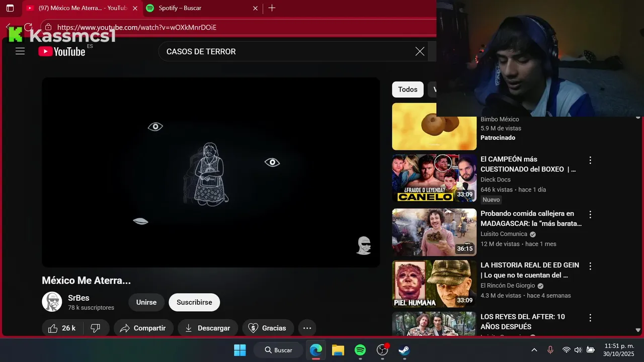The image size is (644, 362).
Task: Open Wi-Fi network tray icon
Action: 566,350
